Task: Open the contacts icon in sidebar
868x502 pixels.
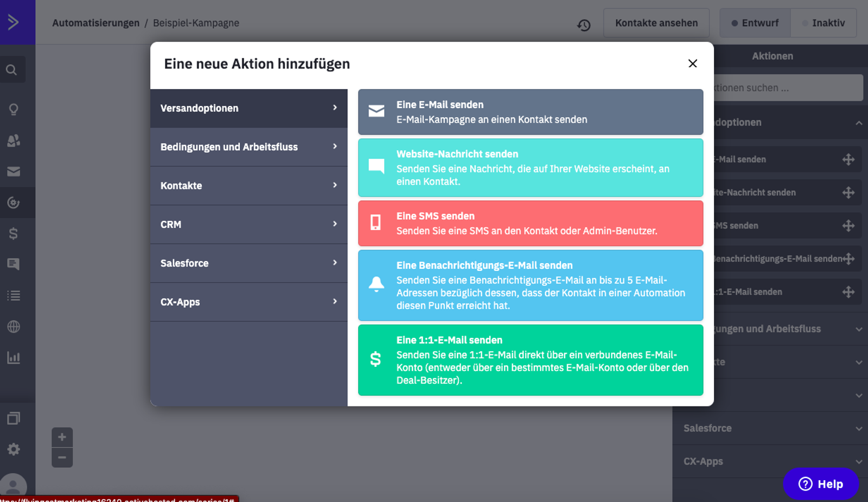Action: (14, 141)
